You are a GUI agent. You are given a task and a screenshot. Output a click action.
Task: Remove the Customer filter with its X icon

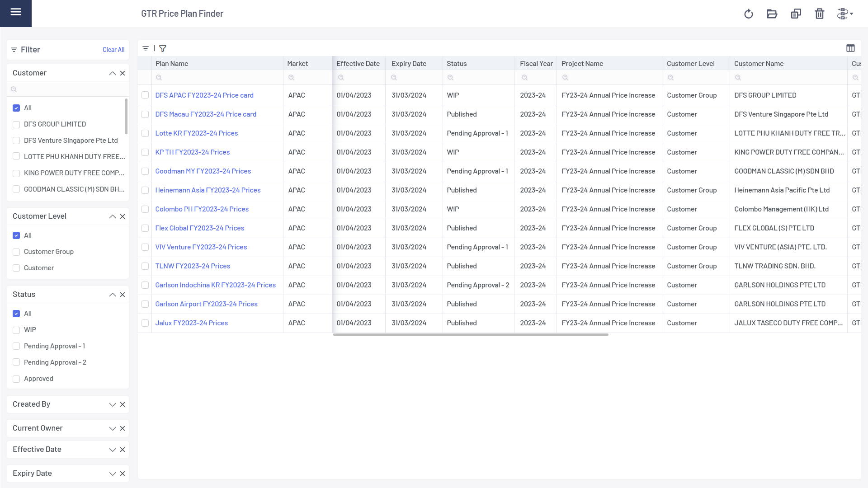tap(123, 73)
